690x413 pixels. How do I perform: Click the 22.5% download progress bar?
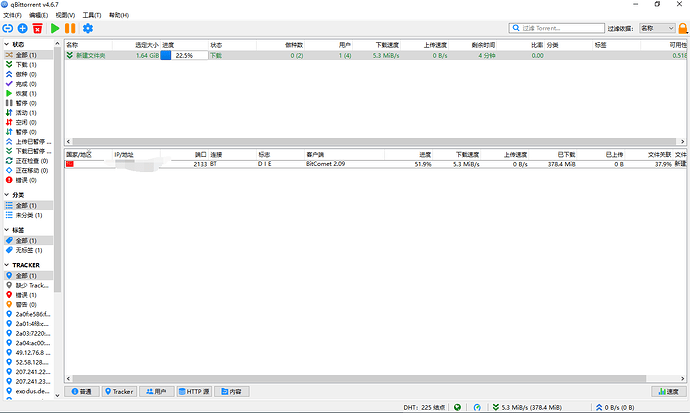pos(184,55)
